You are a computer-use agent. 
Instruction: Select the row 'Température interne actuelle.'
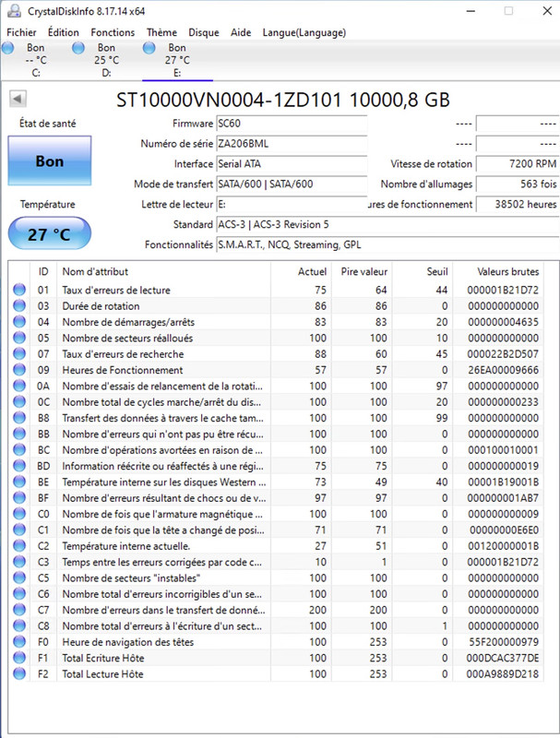click(277, 546)
